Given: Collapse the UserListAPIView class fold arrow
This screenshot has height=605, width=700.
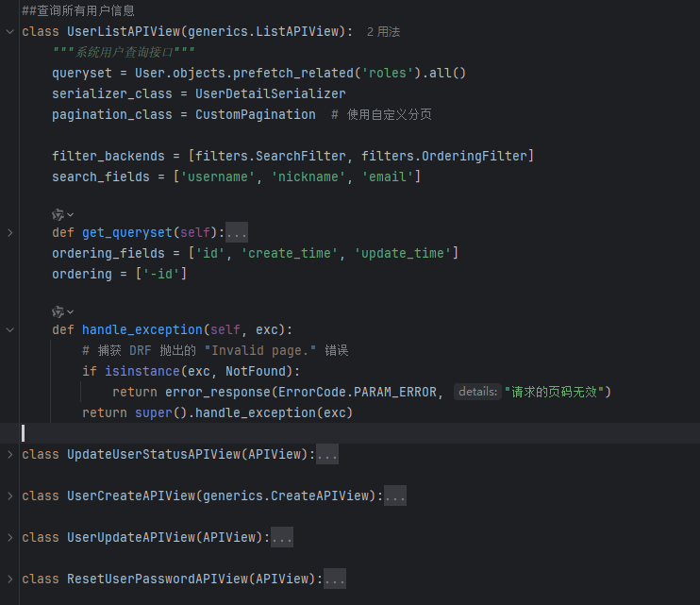Looking at the screenshot, I should tap(9, 32).
